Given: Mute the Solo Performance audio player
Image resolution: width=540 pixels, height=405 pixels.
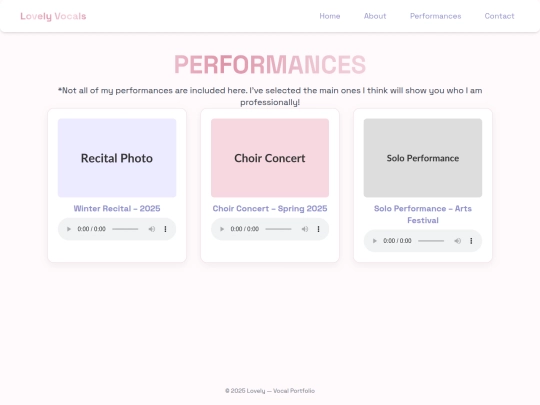Looking at the screenshot, I should 457,241.
